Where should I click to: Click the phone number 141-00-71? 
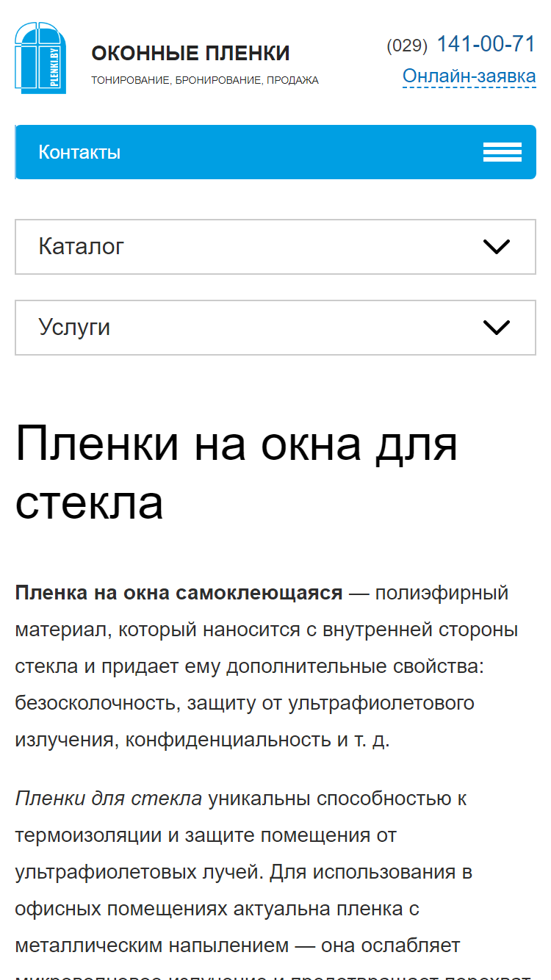[x=486, y=44]
